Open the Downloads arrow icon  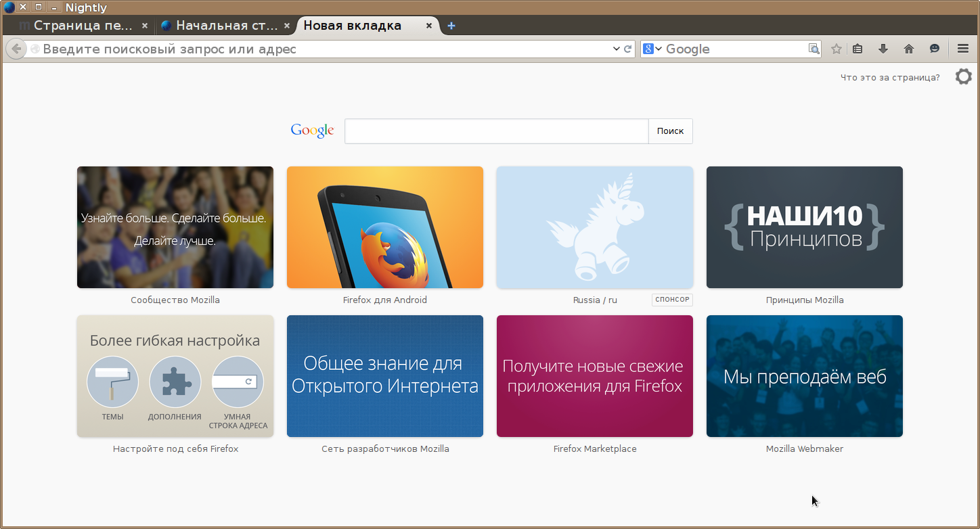[883, 49]
